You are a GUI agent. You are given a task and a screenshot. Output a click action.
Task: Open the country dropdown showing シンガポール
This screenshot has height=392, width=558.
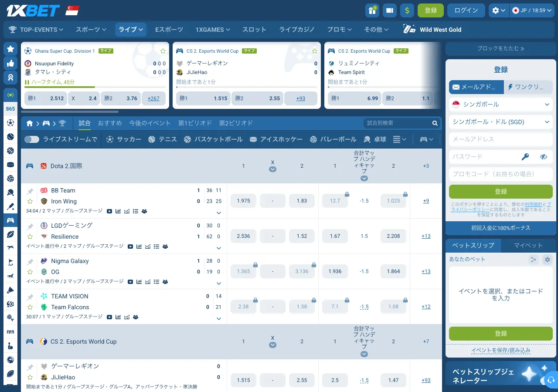pos(501,105)
